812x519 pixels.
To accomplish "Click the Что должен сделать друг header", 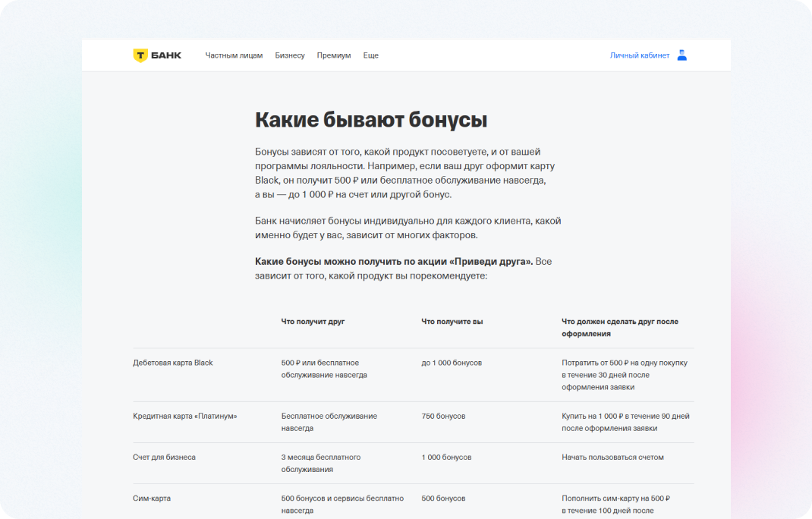I will pyautogui.click(x=619, y=327).
